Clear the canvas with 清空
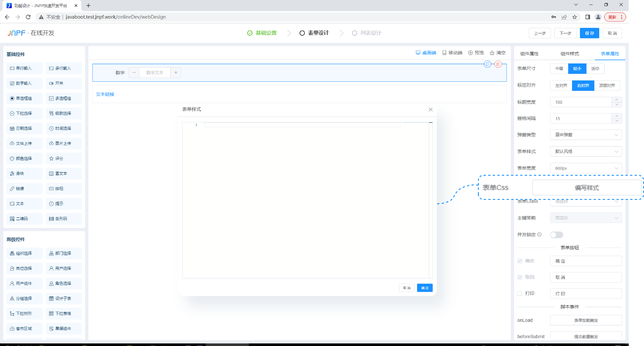The height and width of the screenshot is (346, 644). (x=498, y=53)
